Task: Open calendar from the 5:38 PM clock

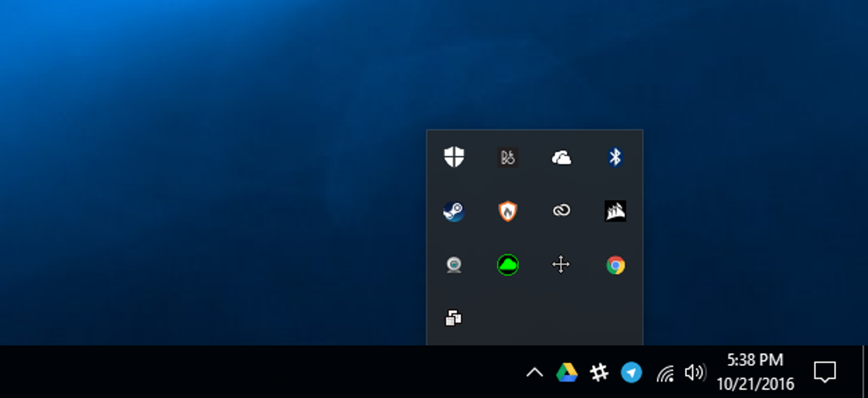Action: tap(755, 372)
